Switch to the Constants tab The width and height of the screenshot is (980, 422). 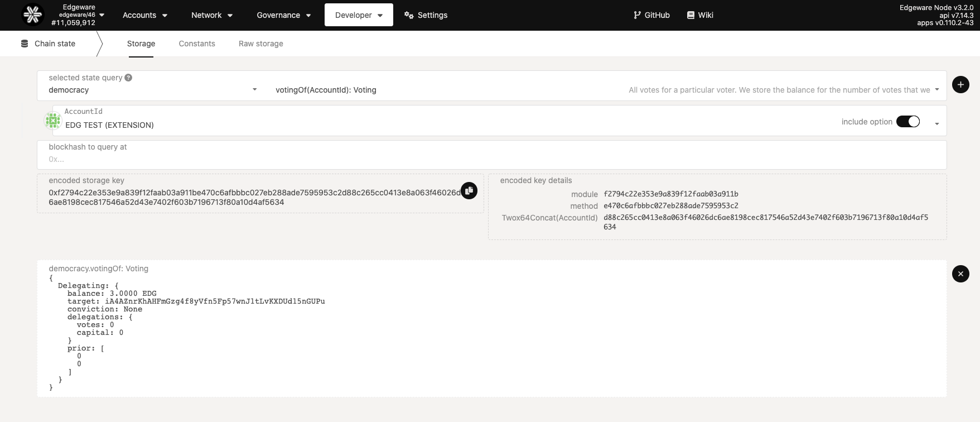coord(197,44)
